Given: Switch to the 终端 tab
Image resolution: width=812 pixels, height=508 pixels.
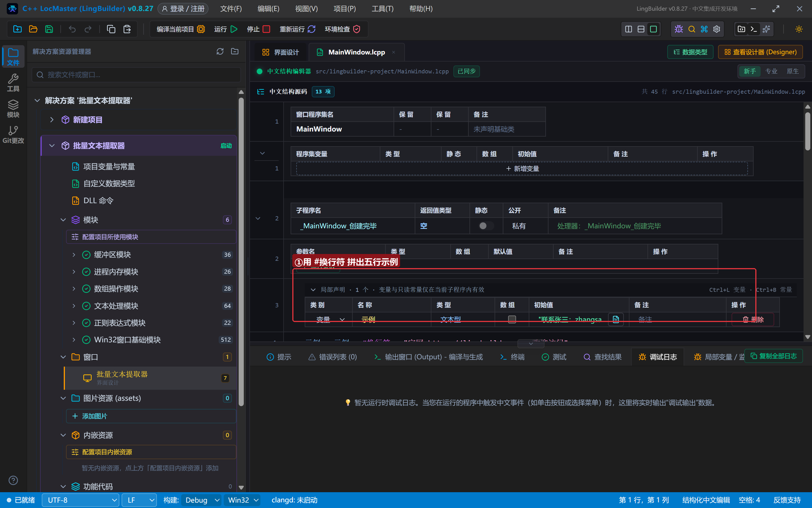Looking at the screenshot, I should [x=512, y=357].
